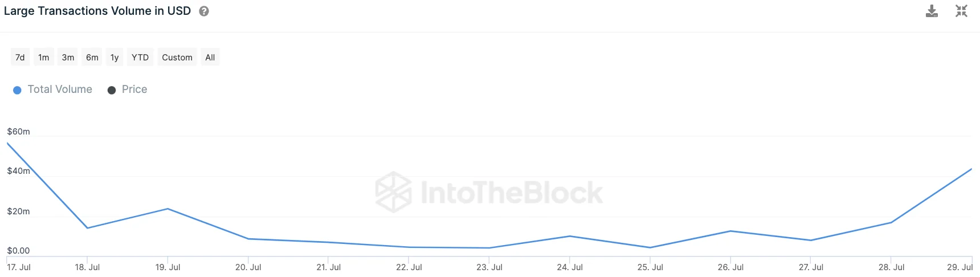Collapse the chart from fullscreen
The height and width of the screenshot is (277, 980).
pos(961,11)
